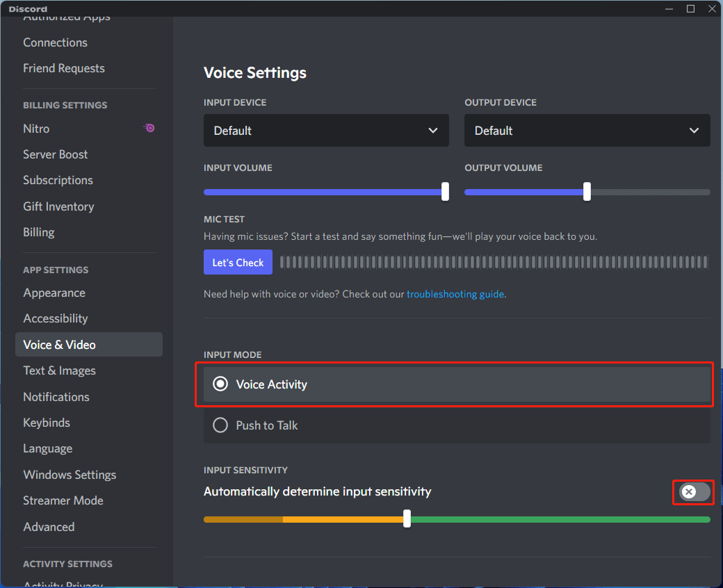723x588 pixels.
Task: Close the Discord window
Action: pyautogui.click(x=712, y=9)
